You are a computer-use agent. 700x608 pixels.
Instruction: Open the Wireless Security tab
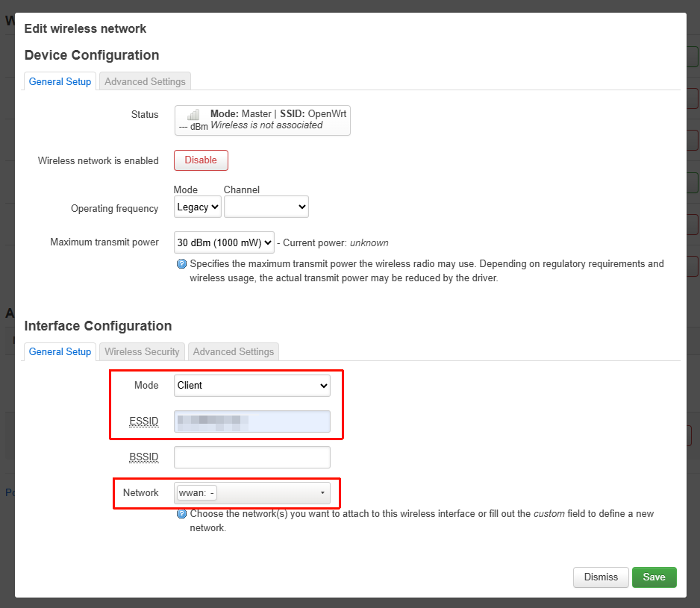pos(142,351)
